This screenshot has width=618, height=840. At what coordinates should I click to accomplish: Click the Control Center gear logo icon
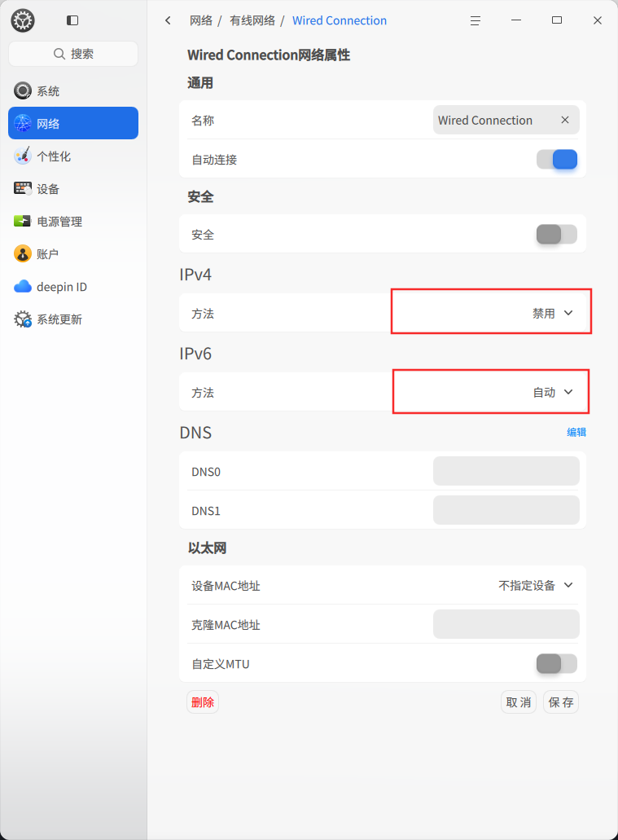[x=23, y=20]
